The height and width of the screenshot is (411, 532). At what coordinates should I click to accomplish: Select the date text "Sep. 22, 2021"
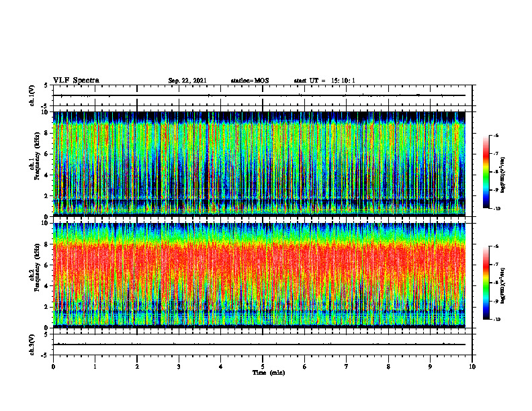(187, 81)
